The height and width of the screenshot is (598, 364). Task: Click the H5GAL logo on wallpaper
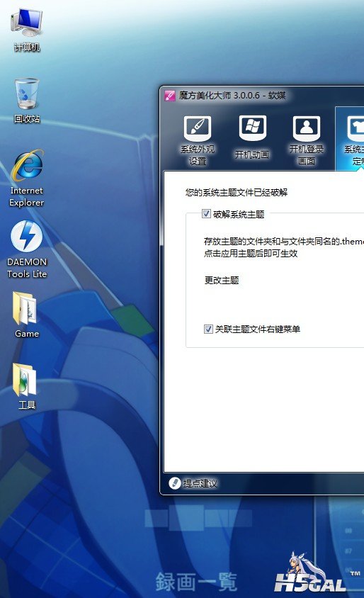click(311, 573)
